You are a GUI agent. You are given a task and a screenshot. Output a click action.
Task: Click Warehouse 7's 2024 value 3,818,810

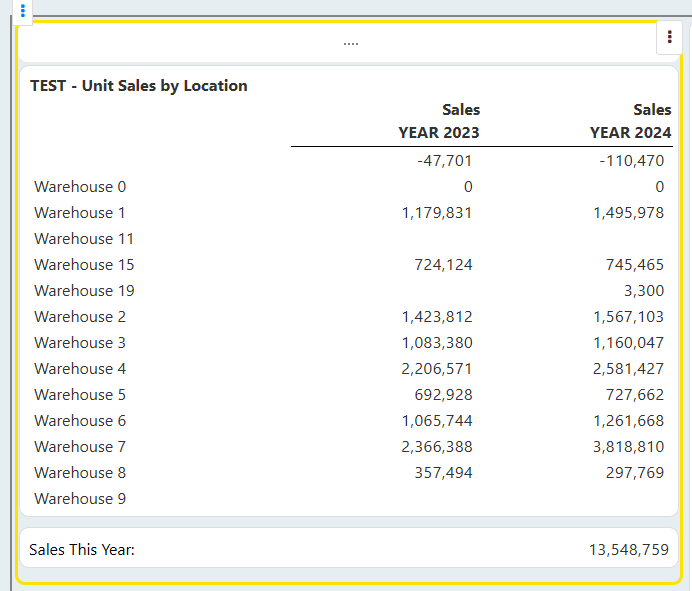coord(628,447)
